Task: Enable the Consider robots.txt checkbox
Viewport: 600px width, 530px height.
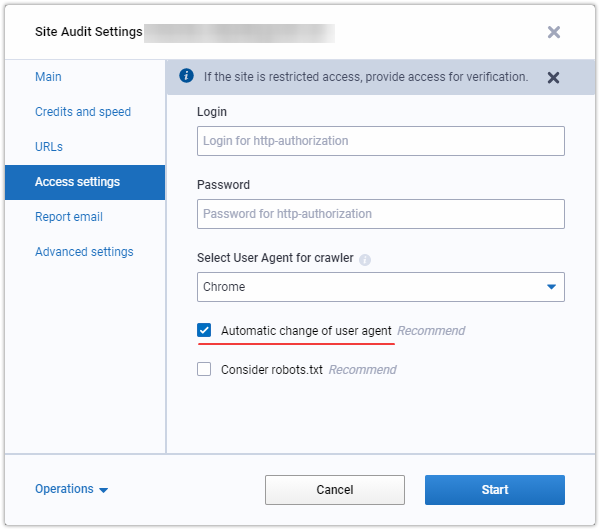Action: (204, 369)
